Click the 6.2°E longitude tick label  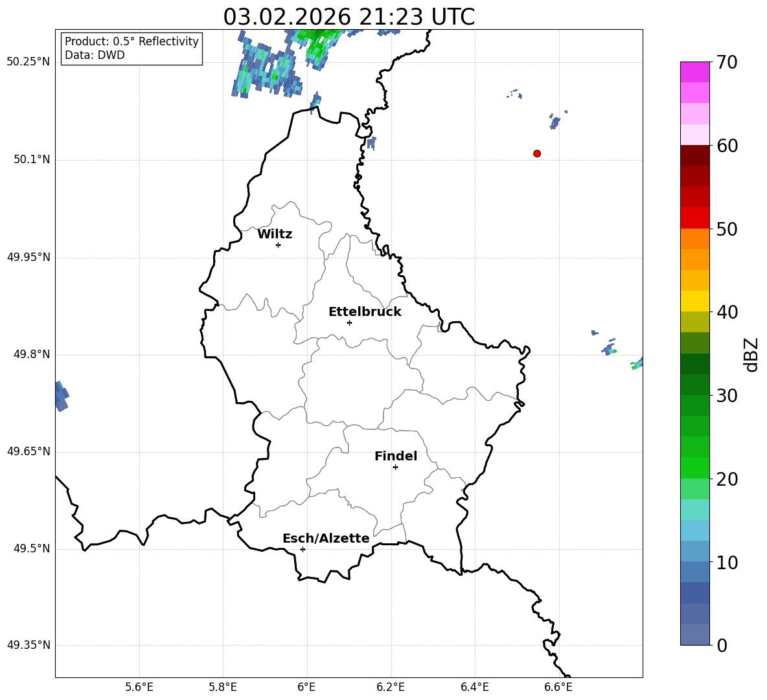pos(391,687)
